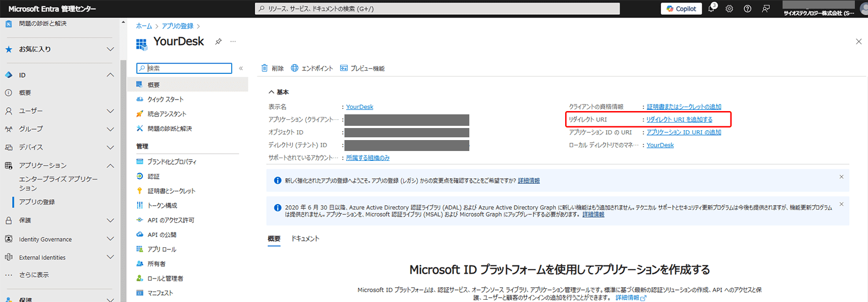The image size is (868, 302).
Task: Select 概要 in the blade menu
Action: [x=187, y=85]
